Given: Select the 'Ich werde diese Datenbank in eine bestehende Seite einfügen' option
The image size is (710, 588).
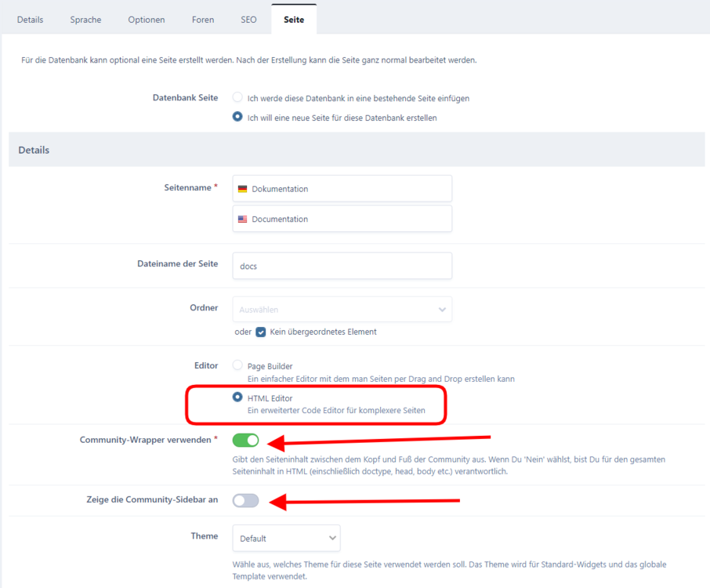Looking at the screenshot, I should point(237,97).
